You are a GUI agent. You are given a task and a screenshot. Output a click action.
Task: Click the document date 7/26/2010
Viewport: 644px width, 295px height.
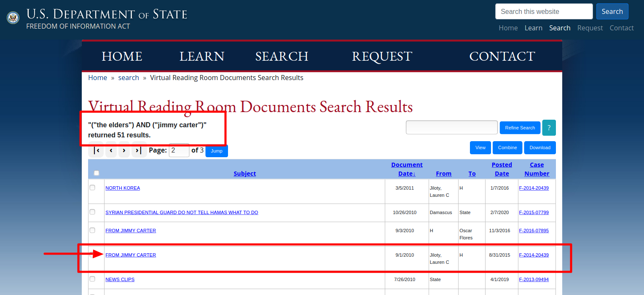[405, 279]
